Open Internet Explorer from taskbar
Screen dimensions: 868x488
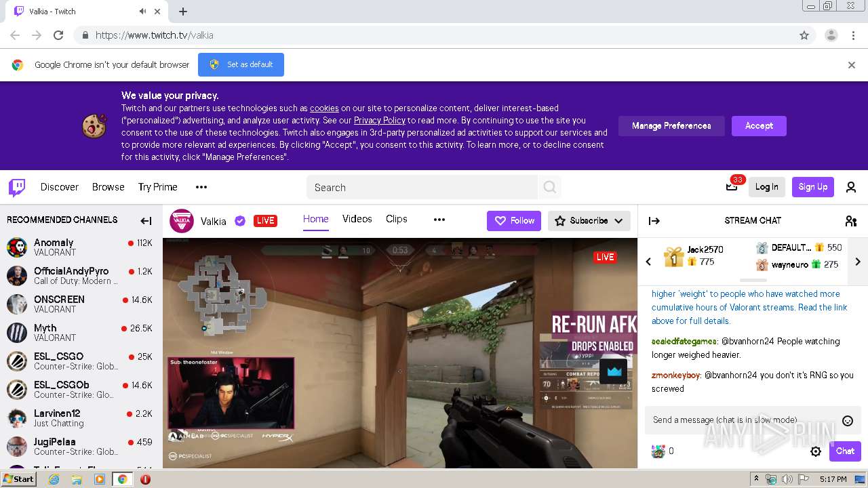point(54,479)
